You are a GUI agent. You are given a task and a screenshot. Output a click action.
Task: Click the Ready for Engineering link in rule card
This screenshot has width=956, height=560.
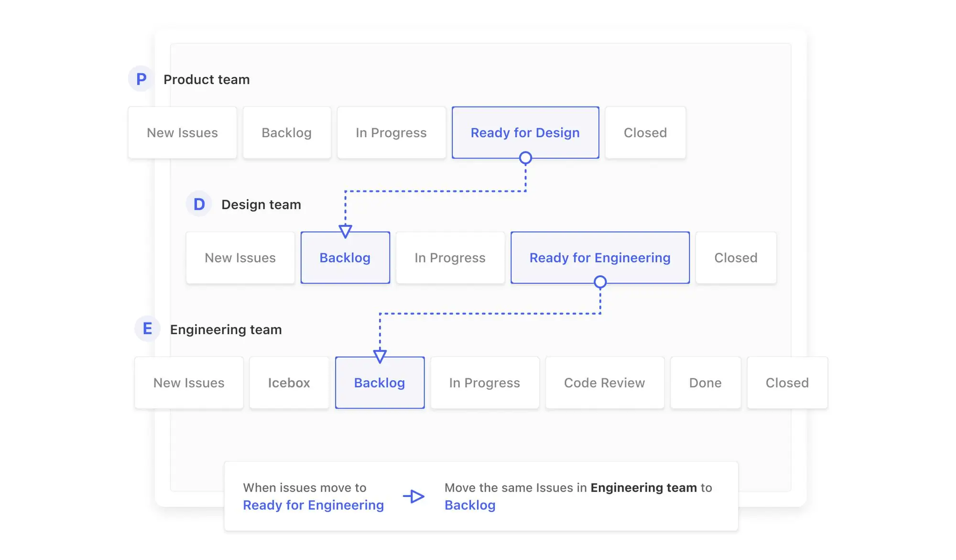tap(313, 505)
